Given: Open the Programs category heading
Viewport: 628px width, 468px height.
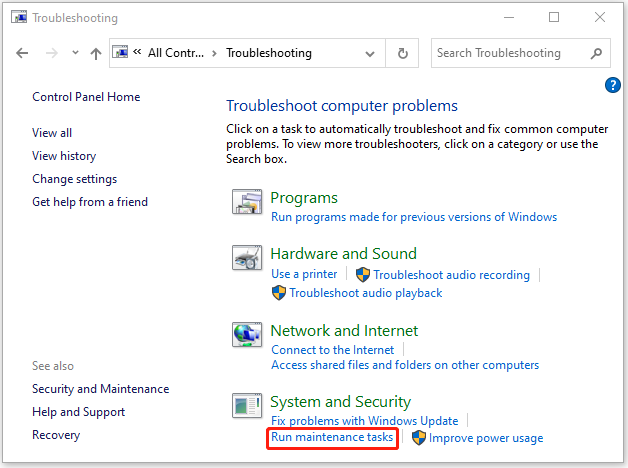Looking at the screenshot, I should pyautogui.click(x=304, y=198).
